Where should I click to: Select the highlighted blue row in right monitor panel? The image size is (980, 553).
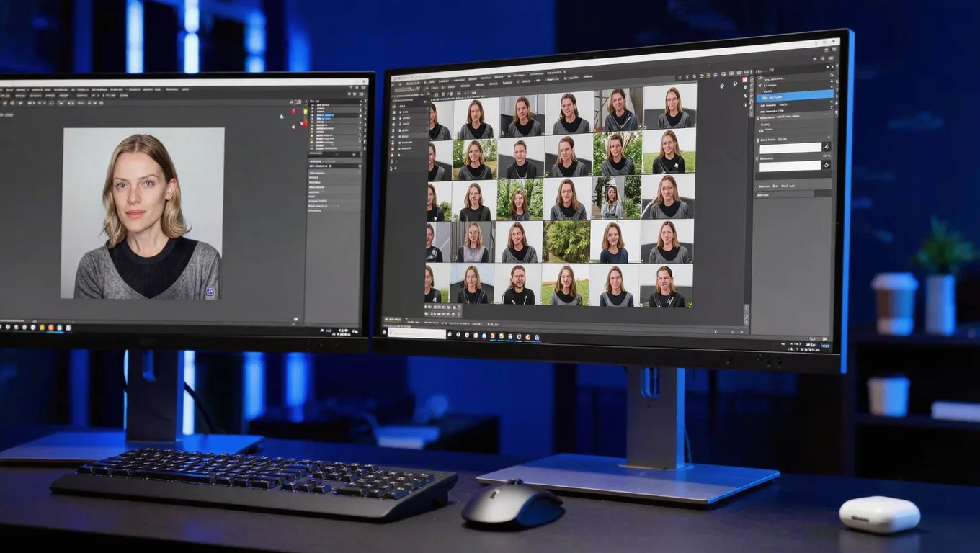pos(796,95)
